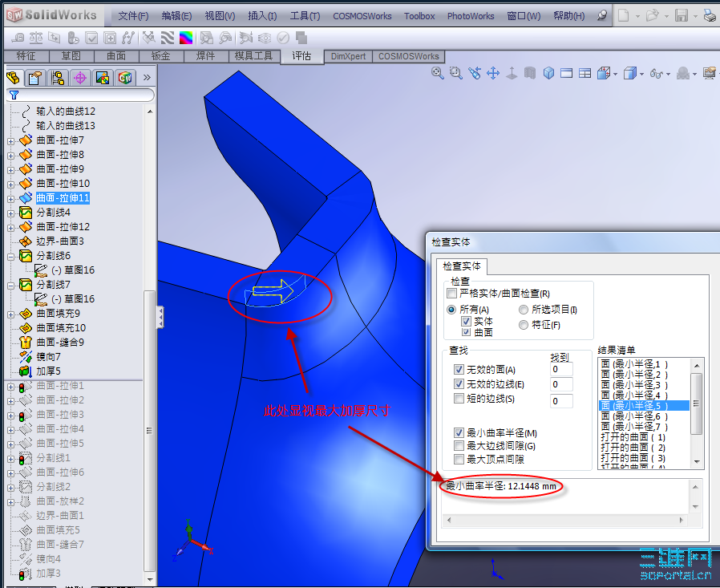Check the 短的边线(S) checkbox
Screen dimensions: 720x588
pyautogui.click(x=459, y=398)
